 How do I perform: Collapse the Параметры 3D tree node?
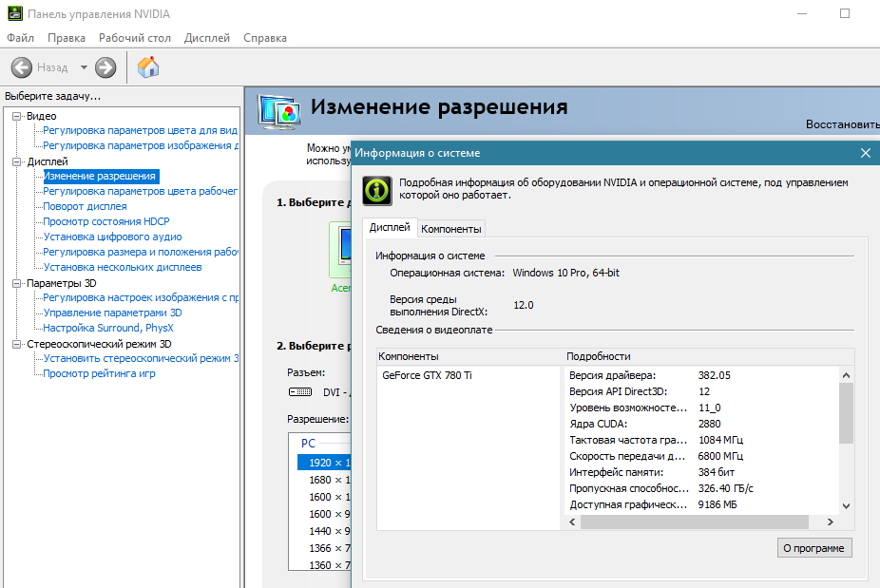[x=17, y=283]
